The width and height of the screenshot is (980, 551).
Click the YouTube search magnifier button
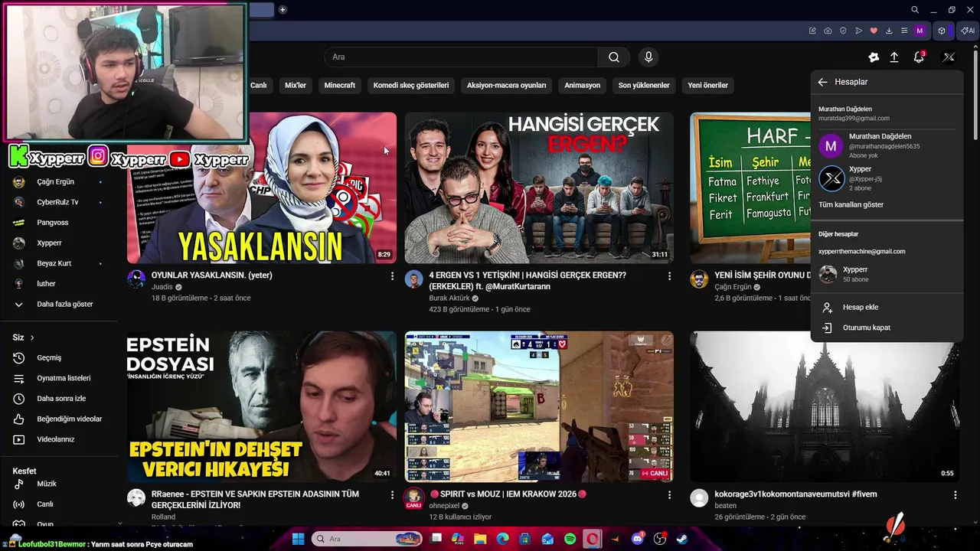pos(613,57)
